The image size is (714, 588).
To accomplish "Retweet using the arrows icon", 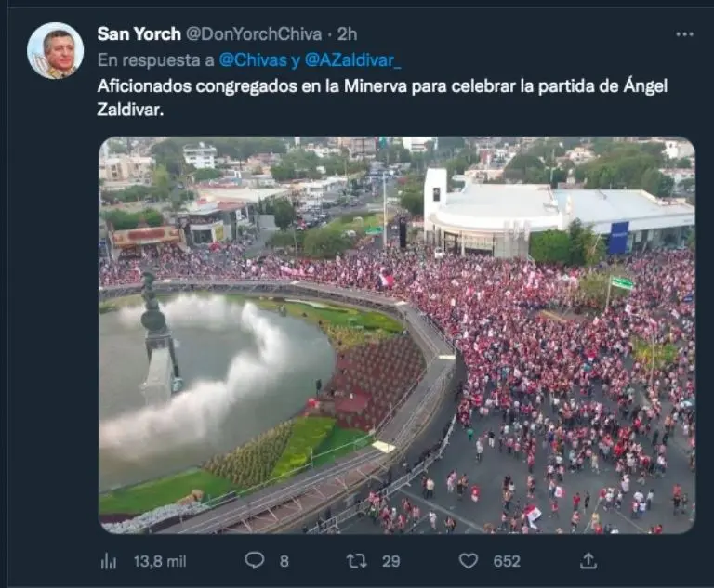I will (357, 561).
